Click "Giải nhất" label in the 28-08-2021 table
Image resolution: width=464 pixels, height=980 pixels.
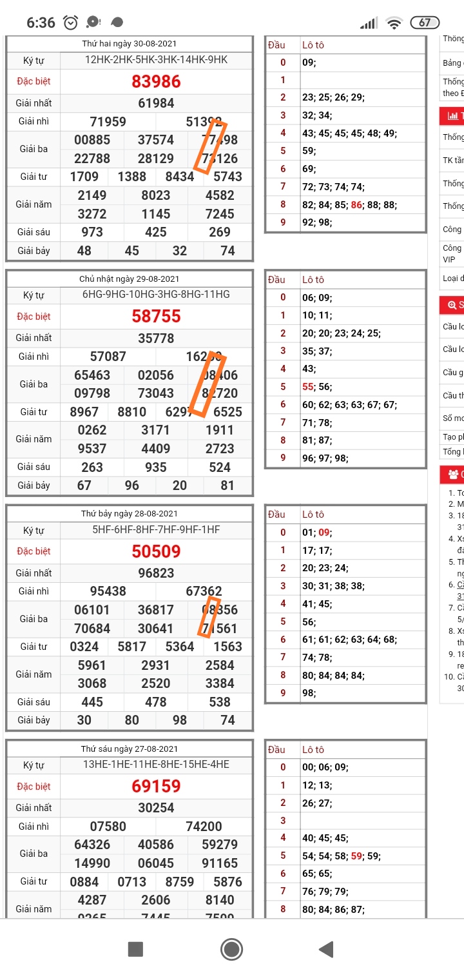pos(34,573)
